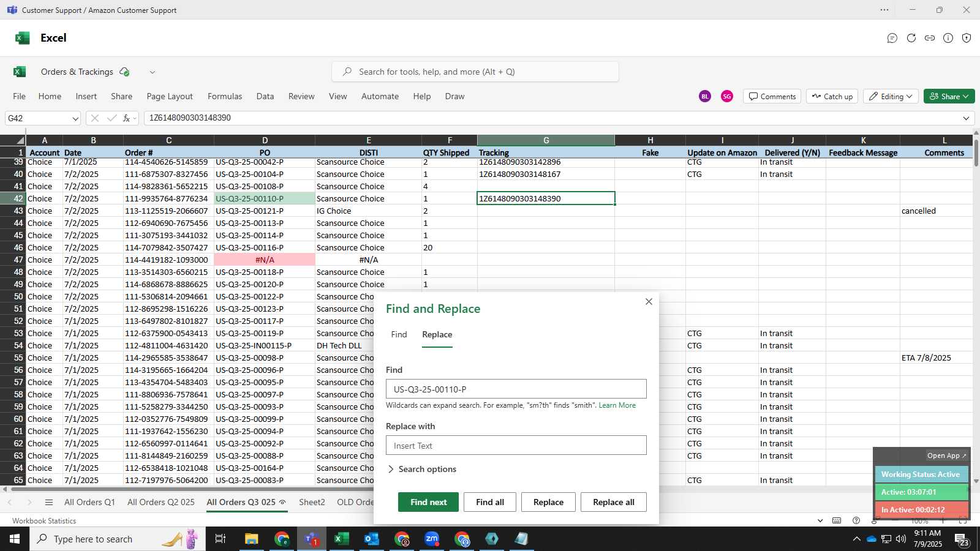Open Excel from the taskbar
This screenshot has width=980, height=551.
click(x=341, y=539)
